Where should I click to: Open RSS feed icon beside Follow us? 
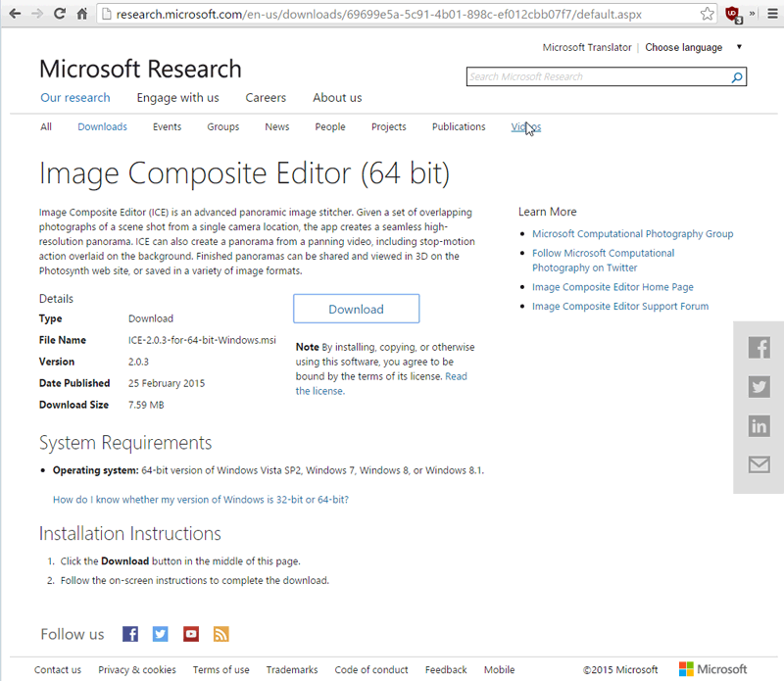221,634
